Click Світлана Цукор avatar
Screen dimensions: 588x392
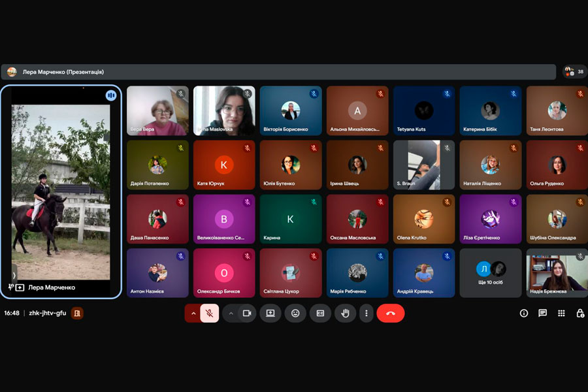pos(291,272)
